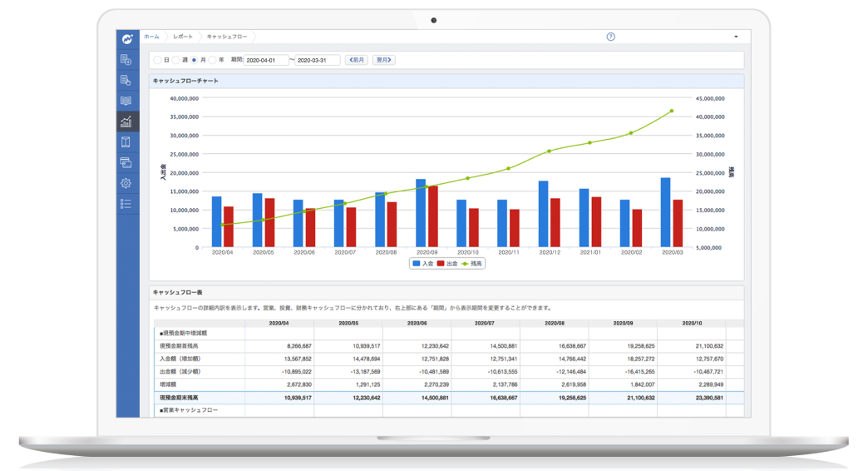Image resolution: width=868 pixels, height=471 pixels.
Task: Click the 前月 previous month button
Action: 356,60
